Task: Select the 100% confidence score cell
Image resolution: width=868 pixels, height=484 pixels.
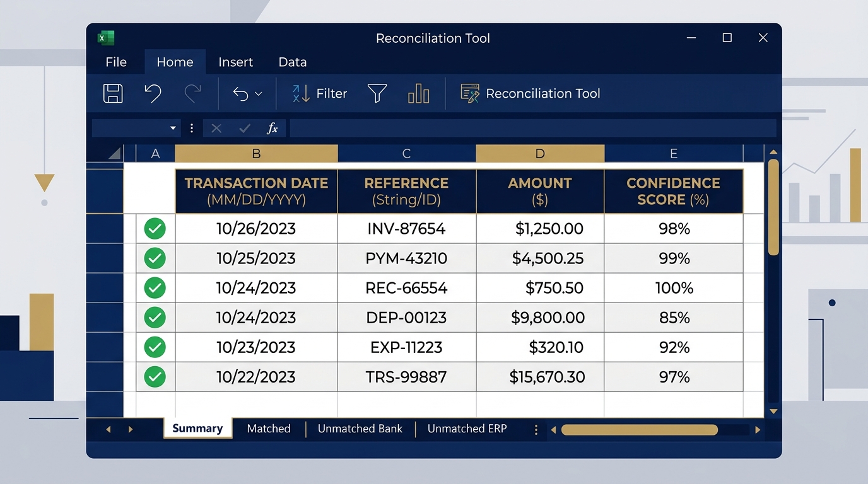Action: tap(674, 288)
